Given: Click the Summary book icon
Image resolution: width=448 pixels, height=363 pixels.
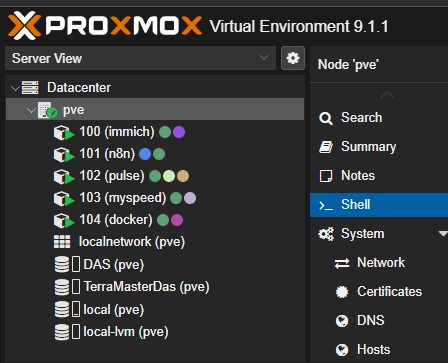Looking at the screenshot, I should [326, 147].
